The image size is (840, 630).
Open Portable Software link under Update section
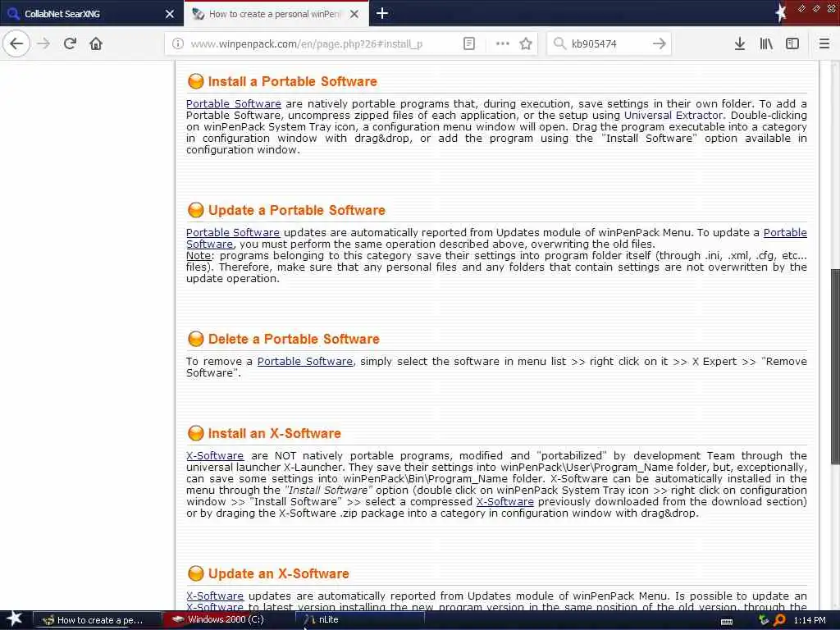(x=232, y=232)
